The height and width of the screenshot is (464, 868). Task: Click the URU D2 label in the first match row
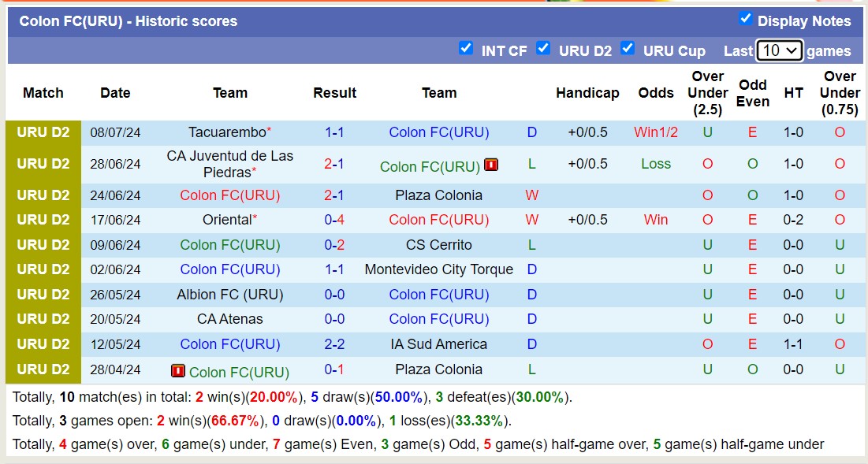[x=43, y=132]
